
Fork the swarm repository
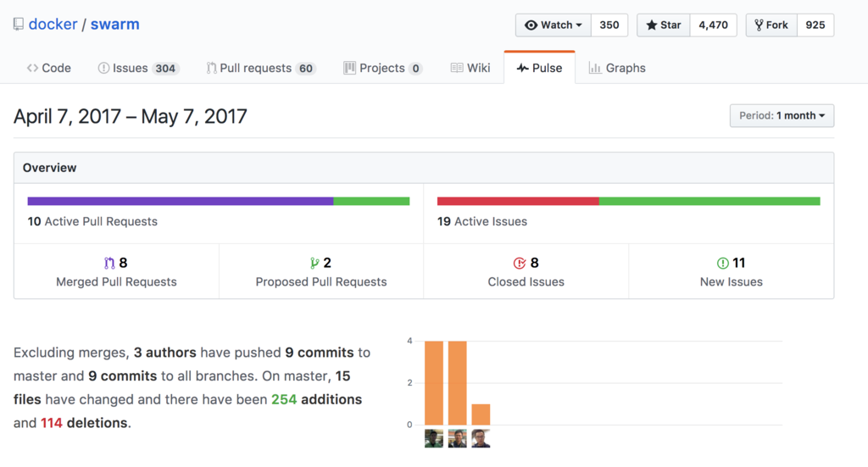click(x=771, y=25)
